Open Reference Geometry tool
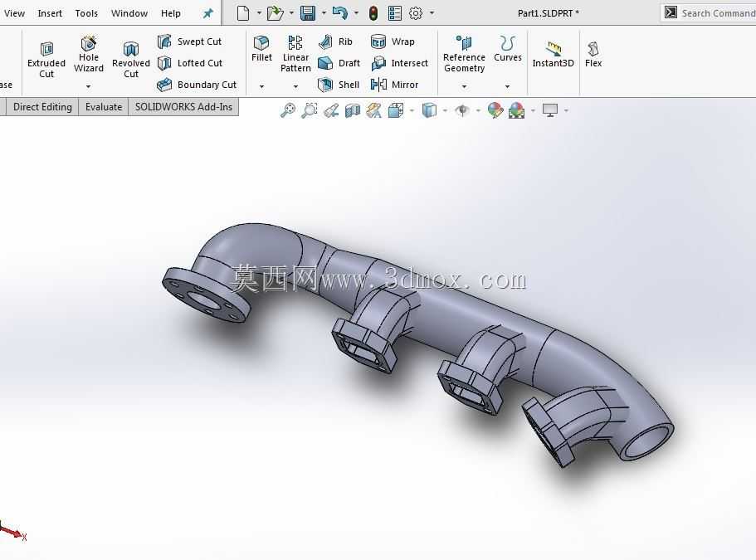This screenshot has width=756, height=560. coord(464,55)
